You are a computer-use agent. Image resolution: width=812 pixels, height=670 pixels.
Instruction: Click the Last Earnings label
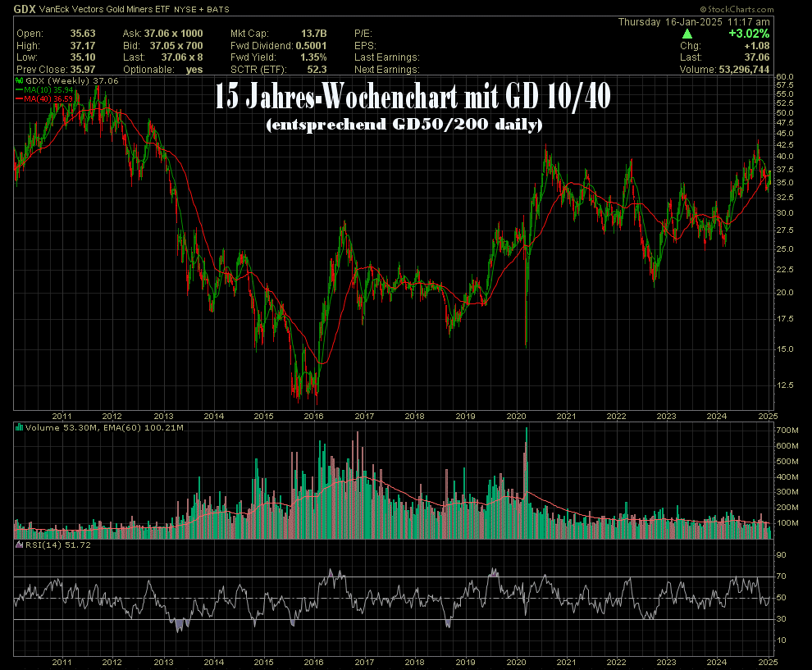point(387,57)
